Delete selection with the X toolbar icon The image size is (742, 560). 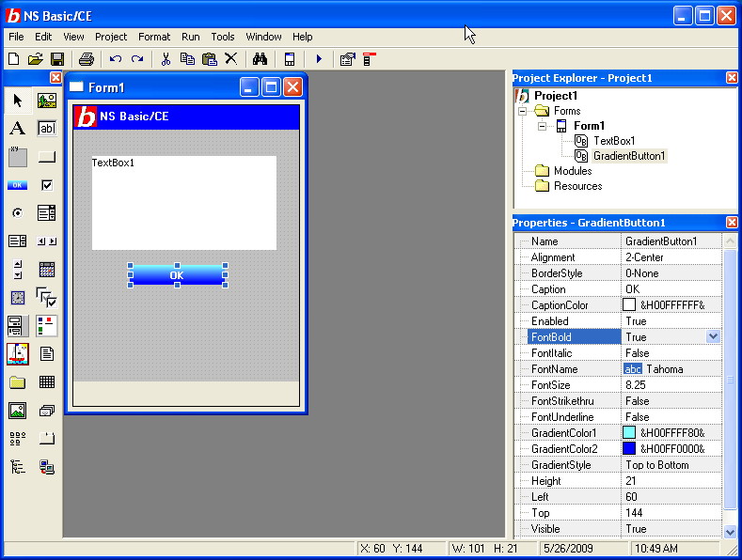(231, 58)
